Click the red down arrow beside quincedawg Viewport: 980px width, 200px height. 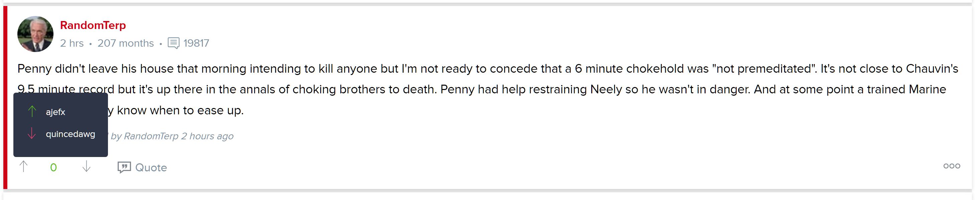pos(32,134)
